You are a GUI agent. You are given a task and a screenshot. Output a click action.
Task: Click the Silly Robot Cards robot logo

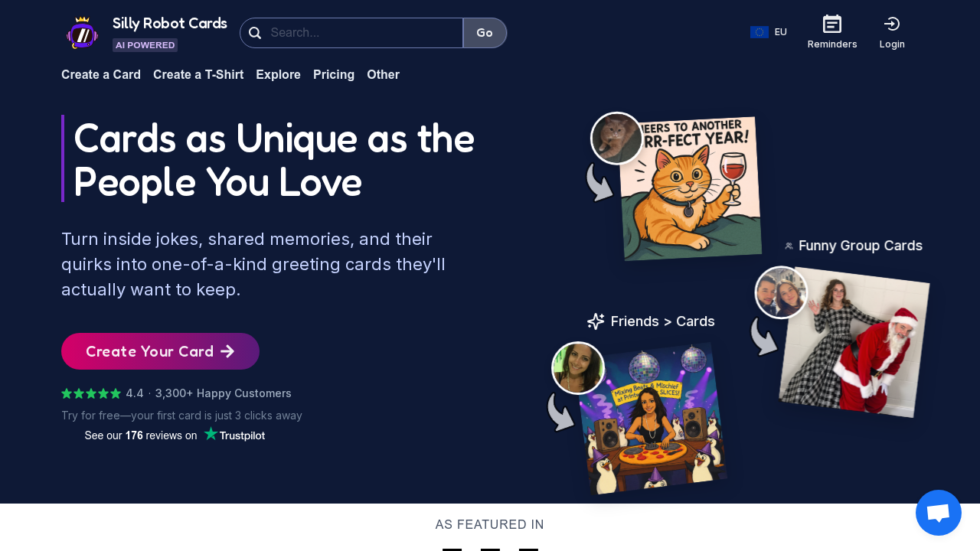[82, 33]
